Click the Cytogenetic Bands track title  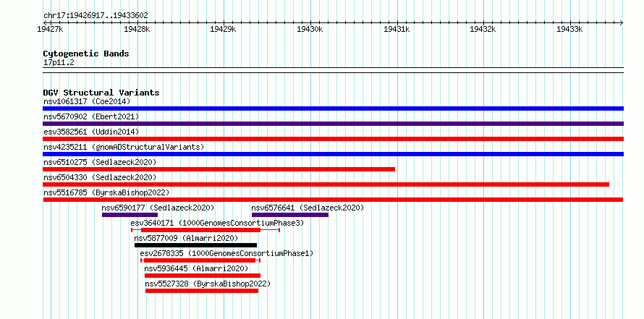coord(86,54)
